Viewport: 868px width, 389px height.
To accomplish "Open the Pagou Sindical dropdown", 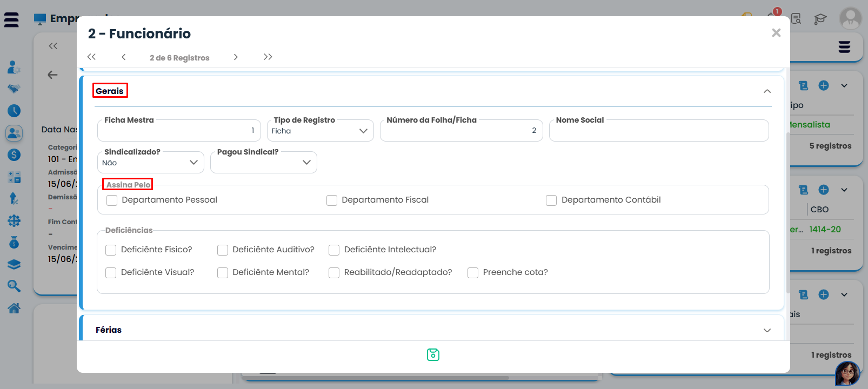I will (x=263, y=163).
